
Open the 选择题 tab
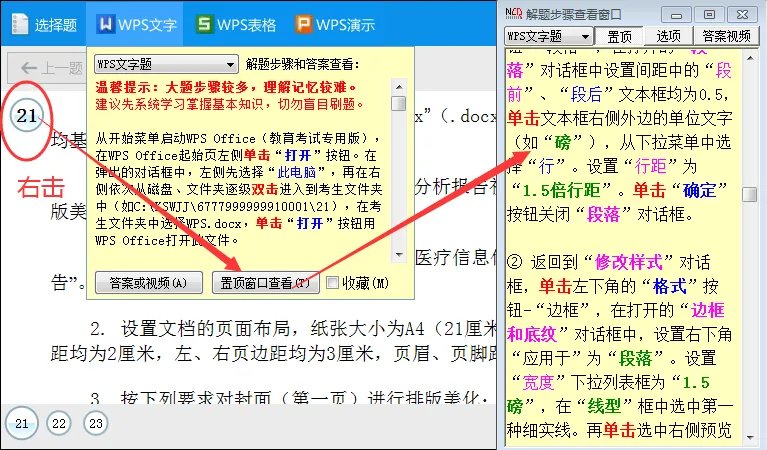click(44, 24)
